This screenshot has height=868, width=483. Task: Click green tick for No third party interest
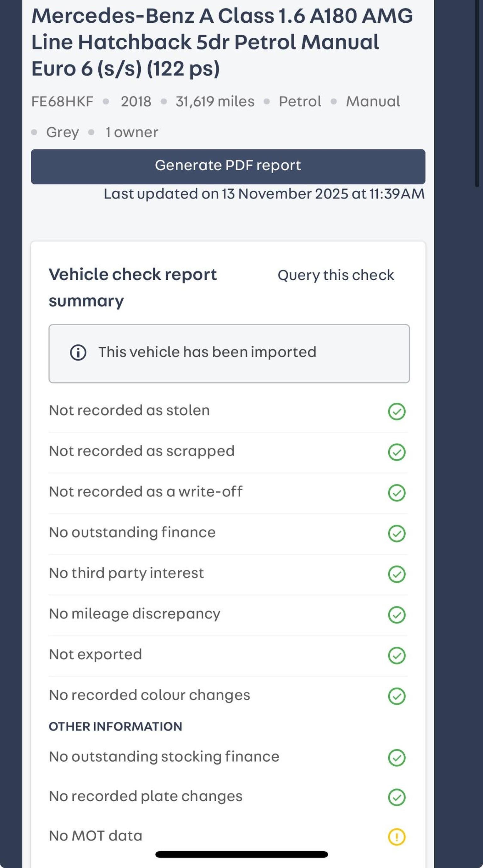click(x=397, y=574)
